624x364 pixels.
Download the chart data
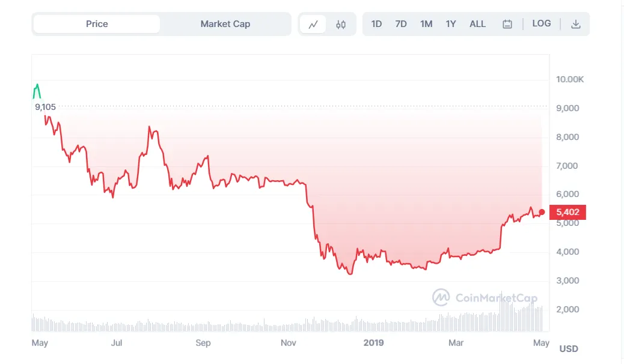tap(575, 24)
